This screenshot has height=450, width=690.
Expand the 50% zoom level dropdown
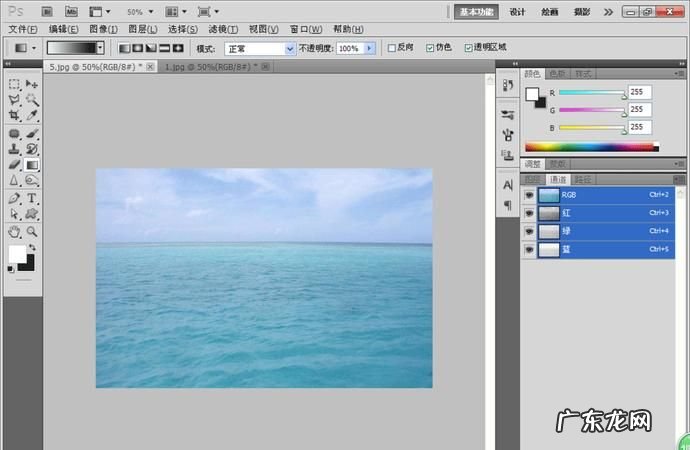[x=150, y=12]
